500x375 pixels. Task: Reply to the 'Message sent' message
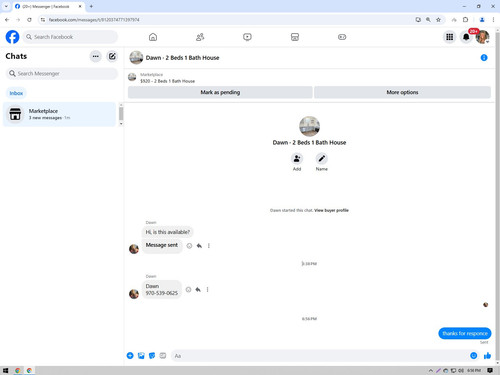[x=199, y=246]
